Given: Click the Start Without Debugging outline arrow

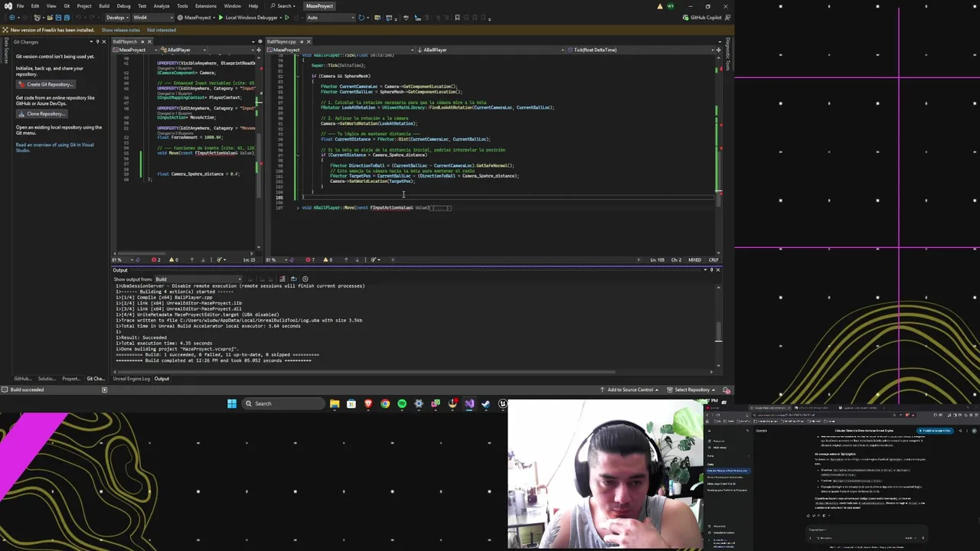Looking at the screenshot, I should pyautogui.click(x=287, y=18).
